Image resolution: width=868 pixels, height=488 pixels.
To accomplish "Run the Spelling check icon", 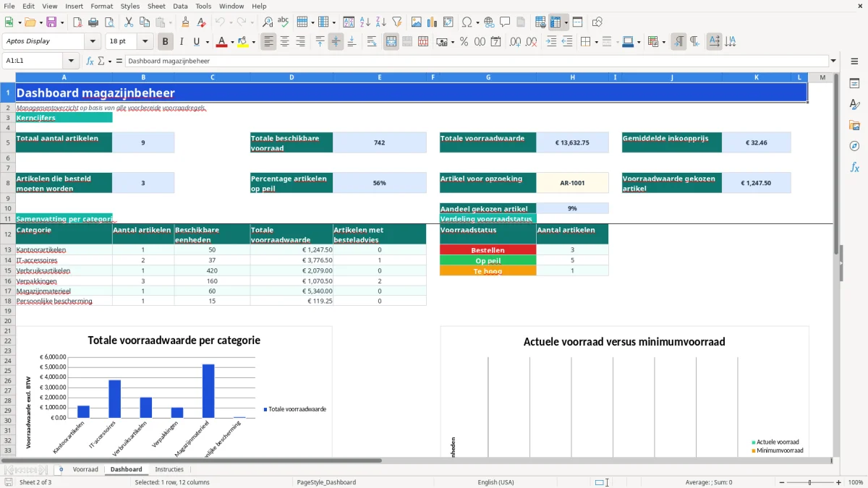I will pyautogui.click(x=284, y=22).
